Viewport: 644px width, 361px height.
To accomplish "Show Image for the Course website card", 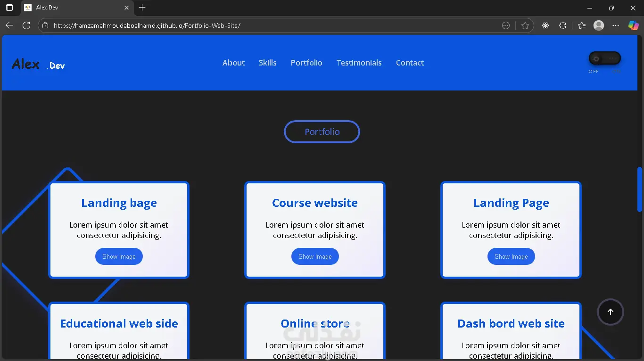I will [315, 256].
